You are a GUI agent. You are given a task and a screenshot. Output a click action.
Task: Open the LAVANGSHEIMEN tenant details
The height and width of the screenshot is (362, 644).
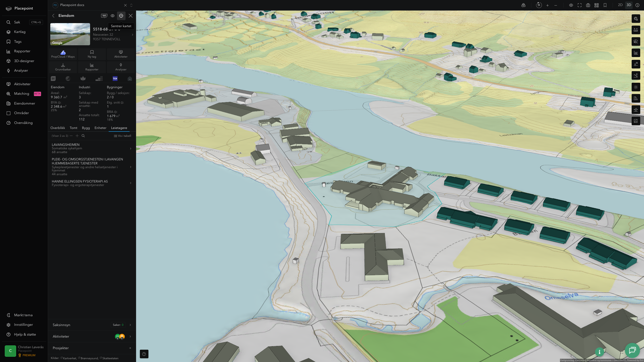(x=92, y=148)
